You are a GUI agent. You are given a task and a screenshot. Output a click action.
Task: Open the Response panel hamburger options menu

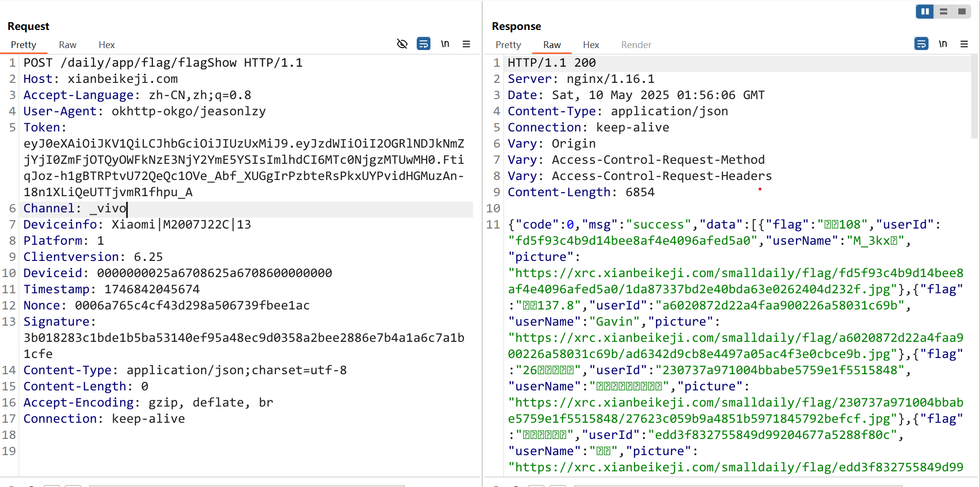tap(964, 44)
